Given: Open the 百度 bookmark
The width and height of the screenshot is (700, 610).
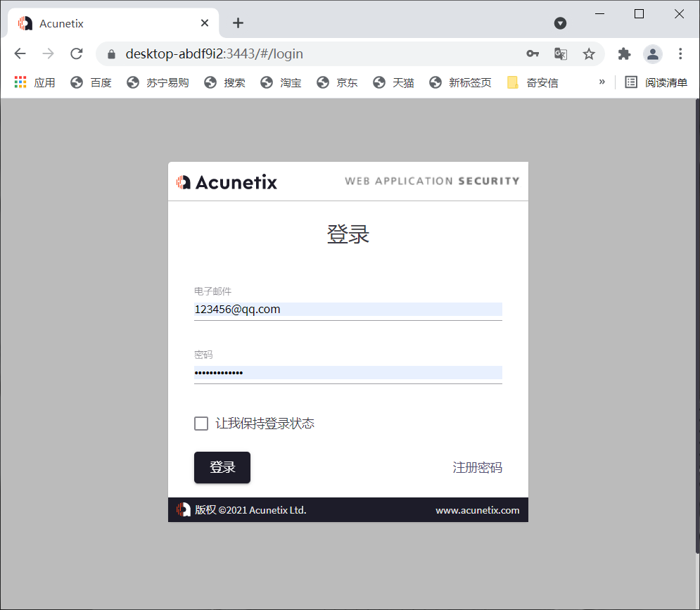Looking at the screenshot, I should point(91,82).
